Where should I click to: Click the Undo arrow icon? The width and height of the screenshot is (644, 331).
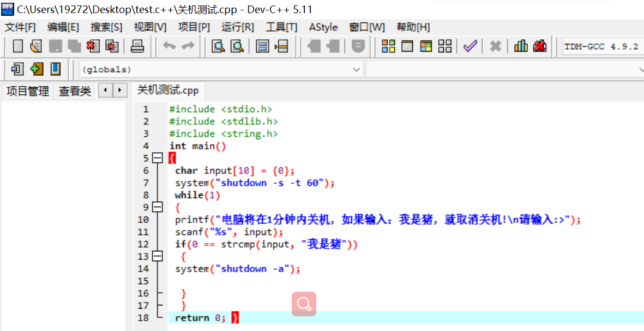click(169, 46)
